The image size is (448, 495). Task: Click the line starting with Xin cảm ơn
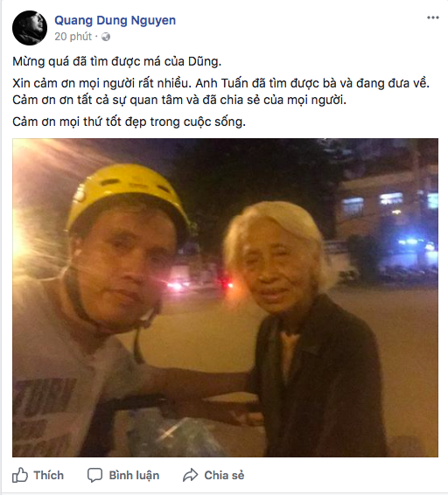(x=221, y=84)
